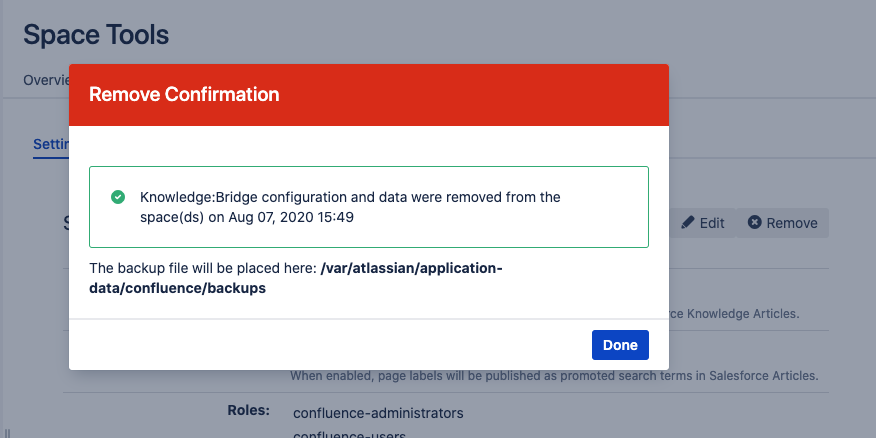The width and height of the screenshot is (876, 438).
Task: Click the circled X icon beside Remove
Action: pyautogui.click(x=755, y=223)
